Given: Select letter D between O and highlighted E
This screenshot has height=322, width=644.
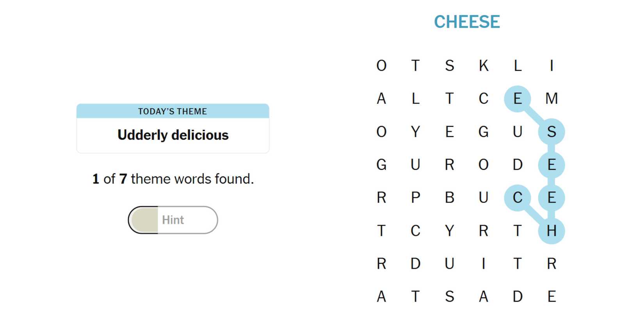Looking at the screenshot, I should [518, 165].
